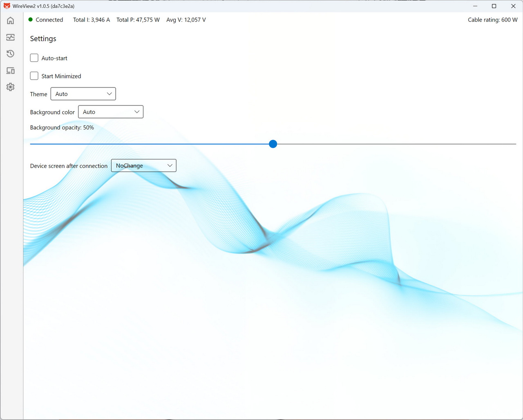Click the Total I current reading
The height and width of the screenshot is (420, 523).
91,20
